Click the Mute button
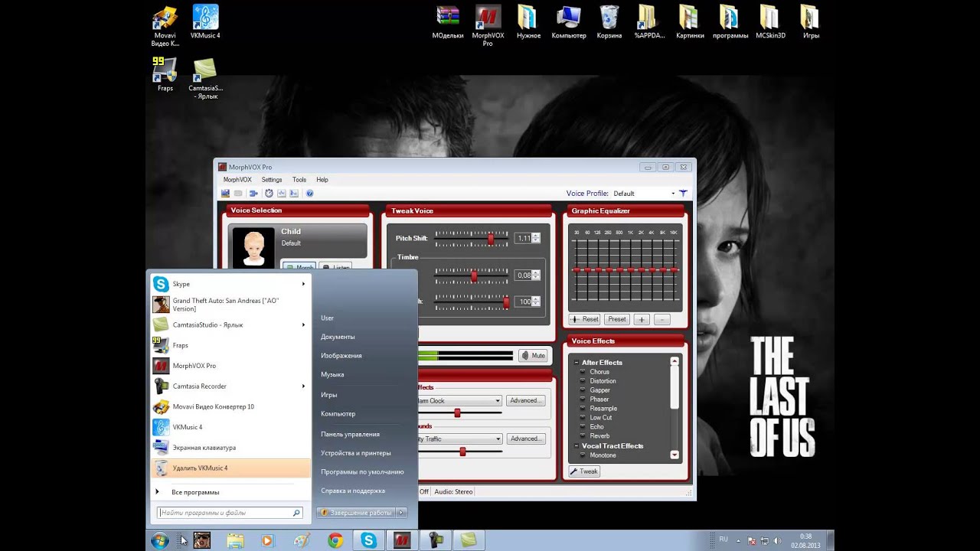This screenshot has width=980, height=551. [533, 355]
